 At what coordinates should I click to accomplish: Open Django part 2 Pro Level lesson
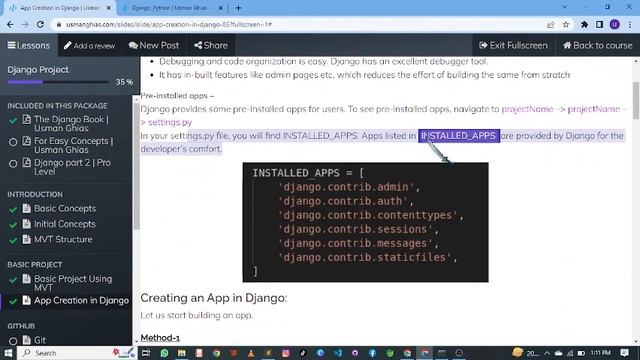pos(72,167)
